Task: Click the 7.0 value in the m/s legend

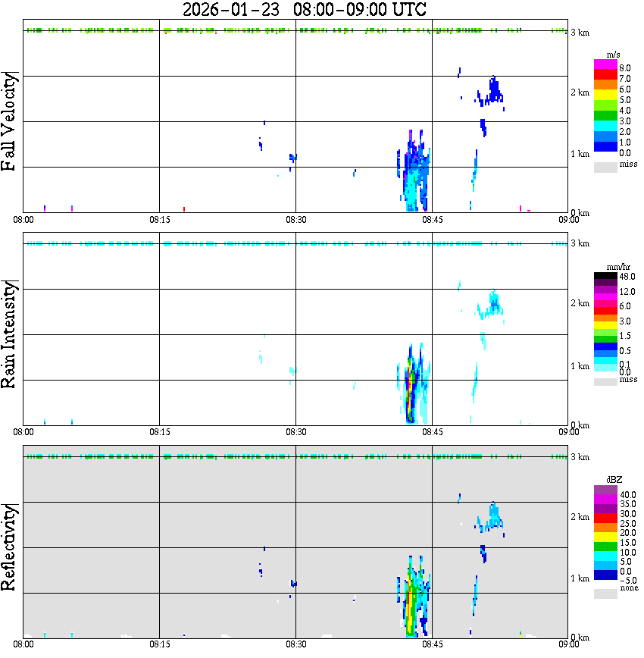Action: pos(625,79)
